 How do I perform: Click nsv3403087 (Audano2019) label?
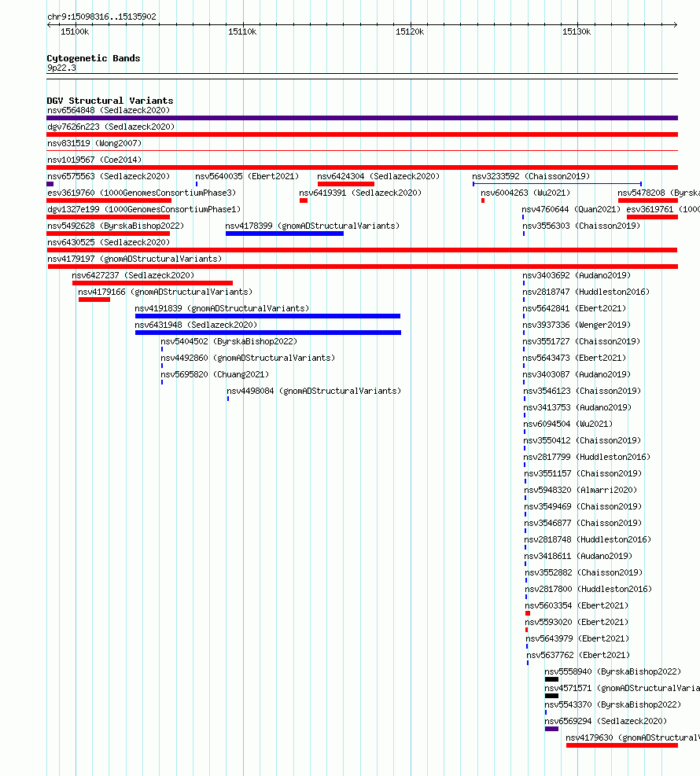577,374
